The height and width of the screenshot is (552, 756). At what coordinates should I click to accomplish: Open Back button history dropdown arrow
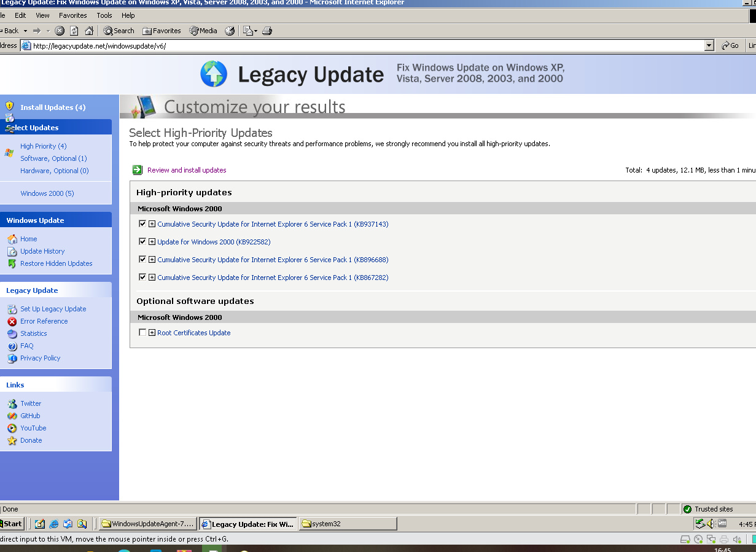pyautogui.click(x=25, y=31)
